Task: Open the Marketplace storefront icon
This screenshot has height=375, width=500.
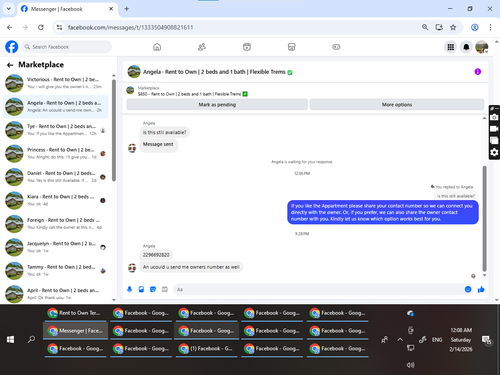Action: pyautogui.click(x=292, y=47)
